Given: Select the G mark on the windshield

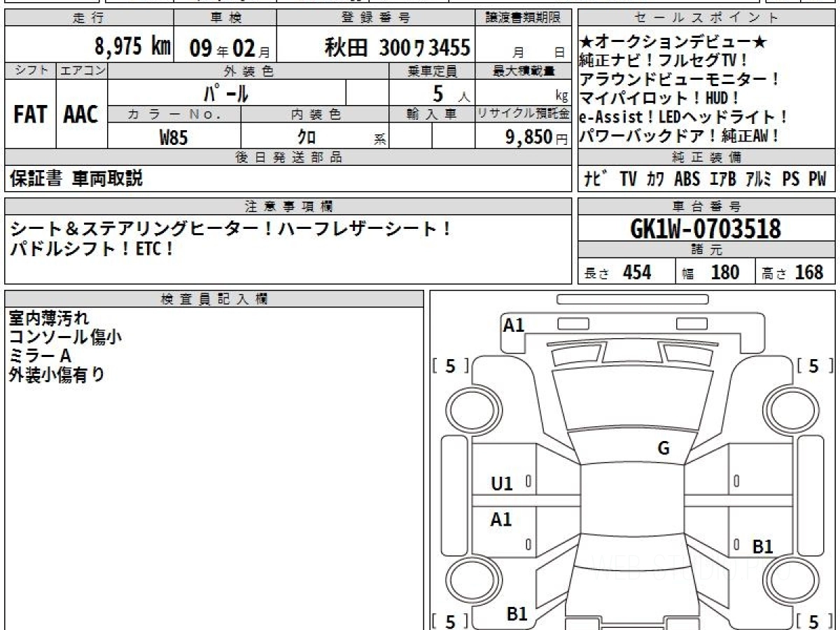Looking at the screenshot, I should tap(664, 449).
